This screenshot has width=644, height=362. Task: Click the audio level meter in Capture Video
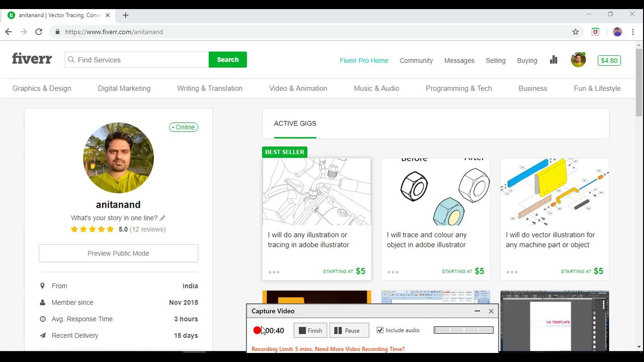point(463,330)
